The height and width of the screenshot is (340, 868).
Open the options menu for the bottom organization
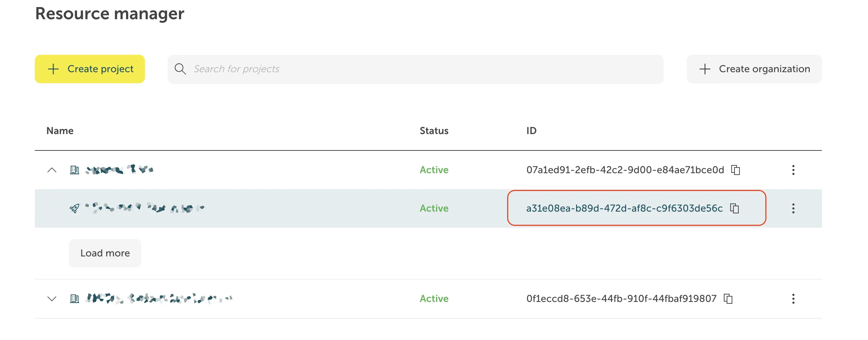point(793,299)
